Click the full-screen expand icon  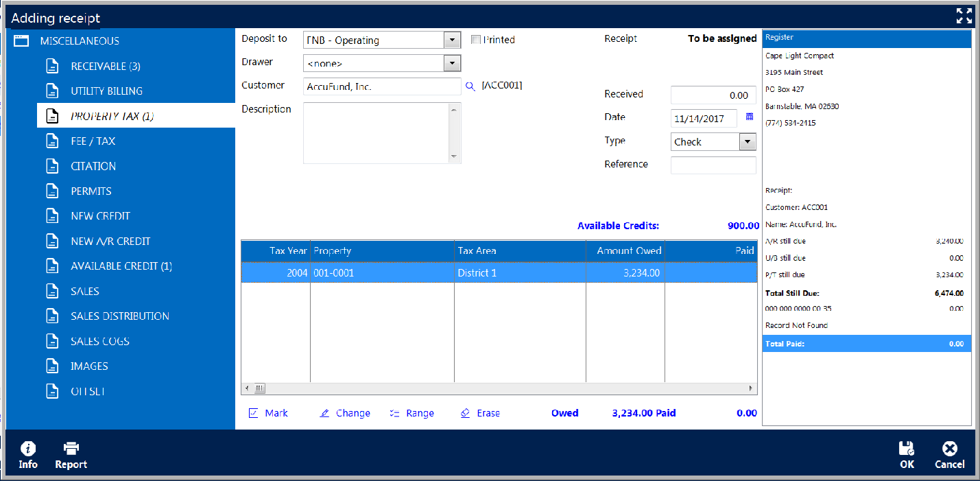click(964, 16)
